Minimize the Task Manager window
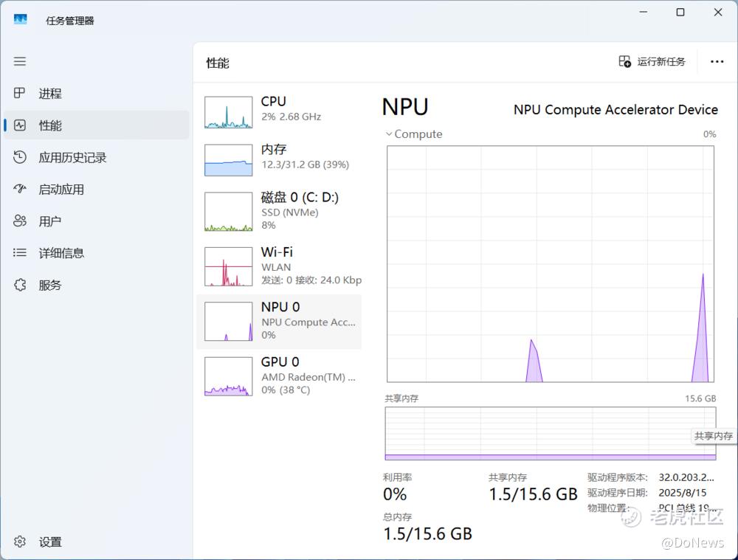The width and height of the screenshot is (738, 560). coord(644,13)
